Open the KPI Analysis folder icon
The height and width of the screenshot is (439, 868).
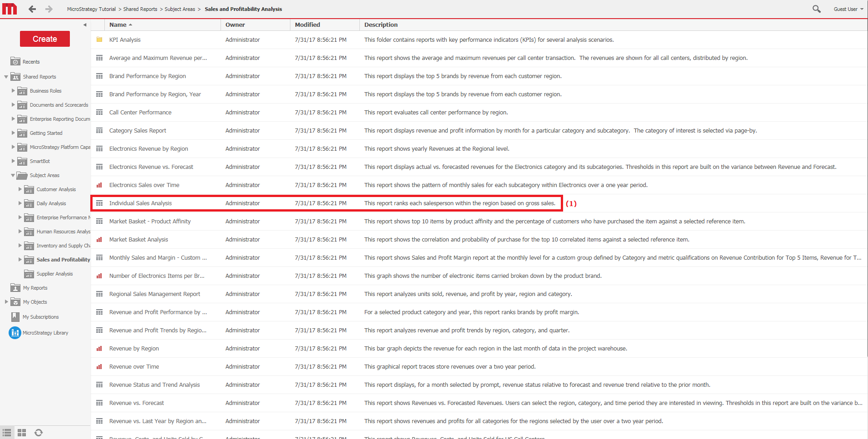99,39
